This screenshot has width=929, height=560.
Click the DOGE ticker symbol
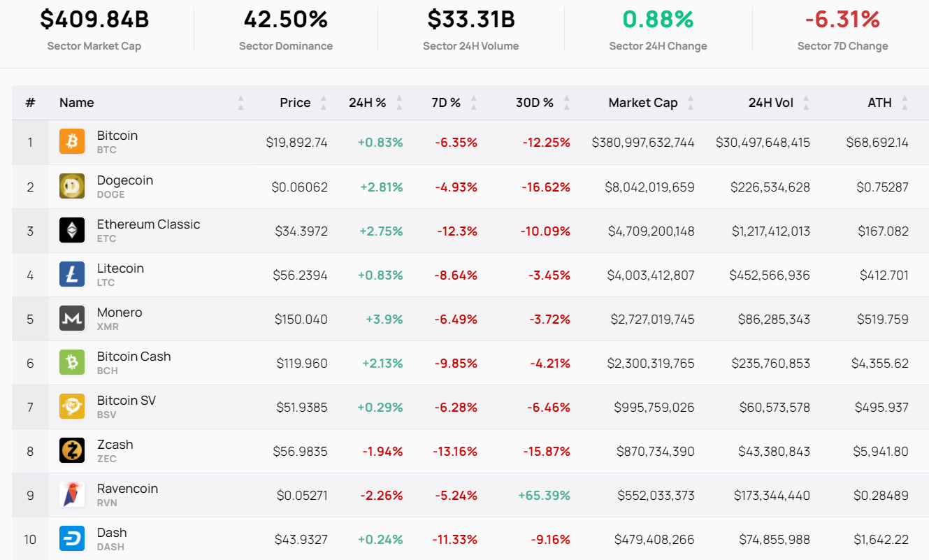(111, 194)
